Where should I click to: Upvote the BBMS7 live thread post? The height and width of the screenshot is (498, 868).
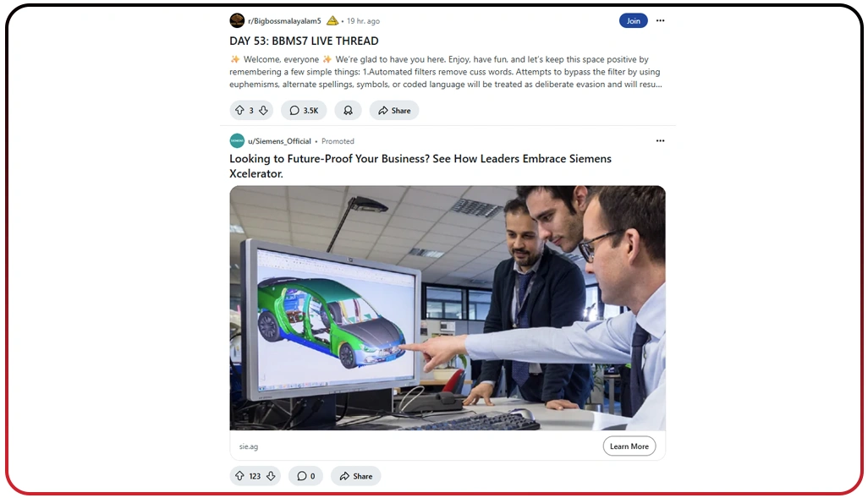(x=239, y=110)
